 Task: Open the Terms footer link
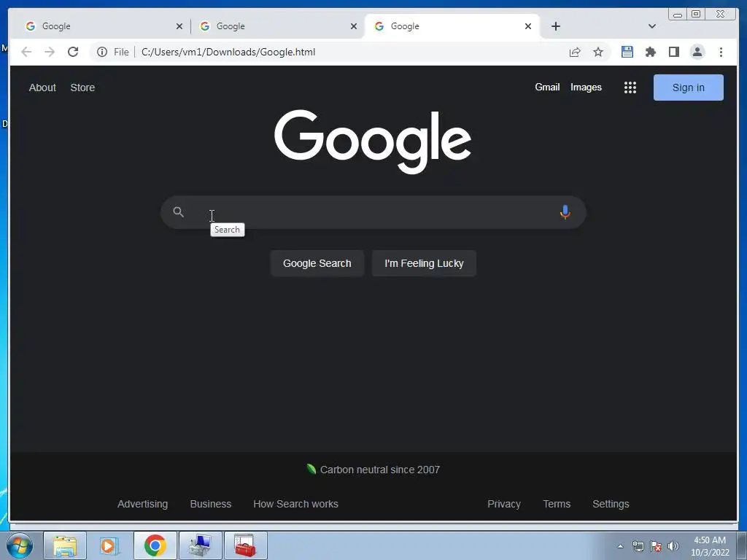click(x=557, y=504)
